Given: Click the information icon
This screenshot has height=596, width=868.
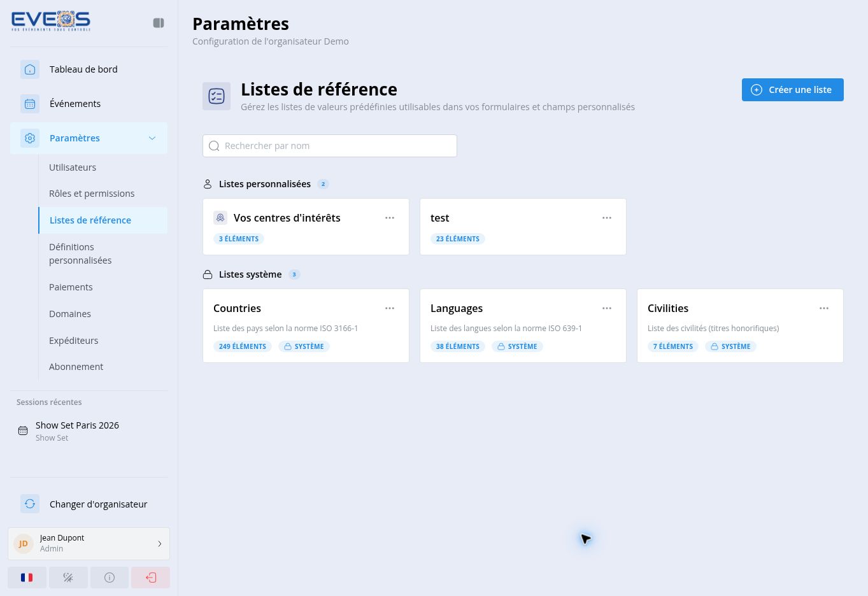Looking at the screenshot, I should click(110, 578).
